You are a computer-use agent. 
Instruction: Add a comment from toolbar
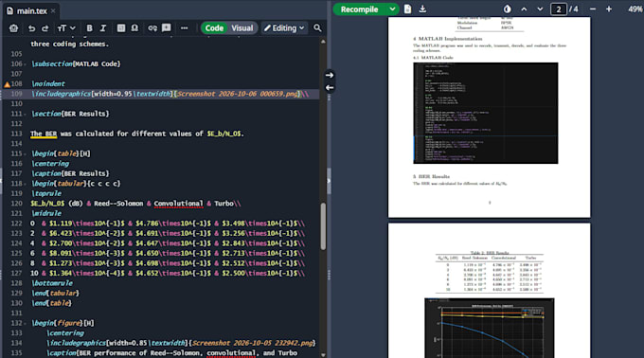tap(167, 27)
